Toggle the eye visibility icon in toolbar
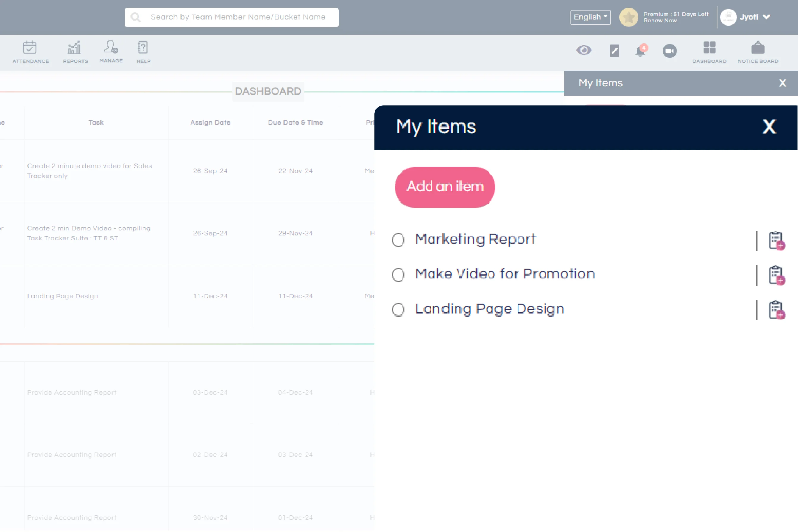This screenshot has width=798, height=532. (x=584, y=51)
